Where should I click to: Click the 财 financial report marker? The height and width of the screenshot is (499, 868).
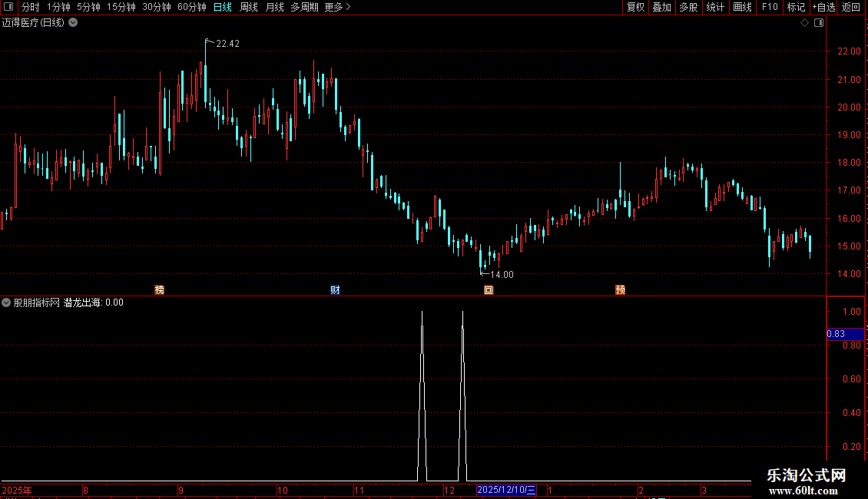click(335, 290)
